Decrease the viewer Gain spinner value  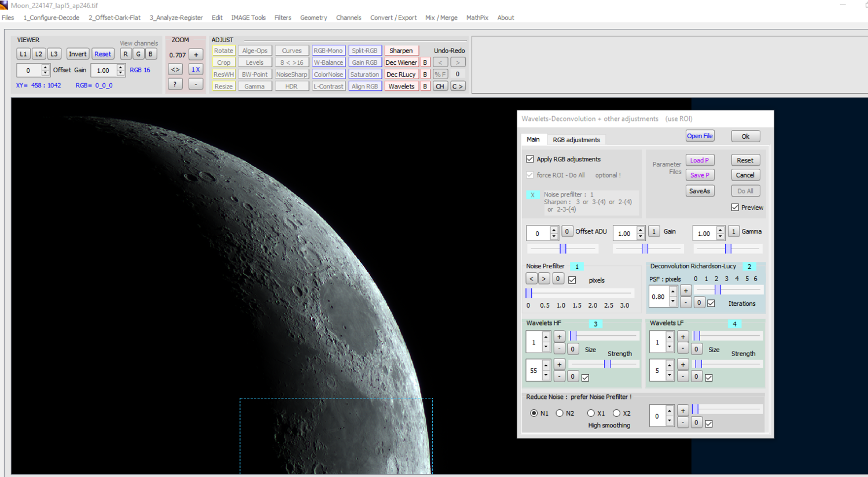(120, 73)
